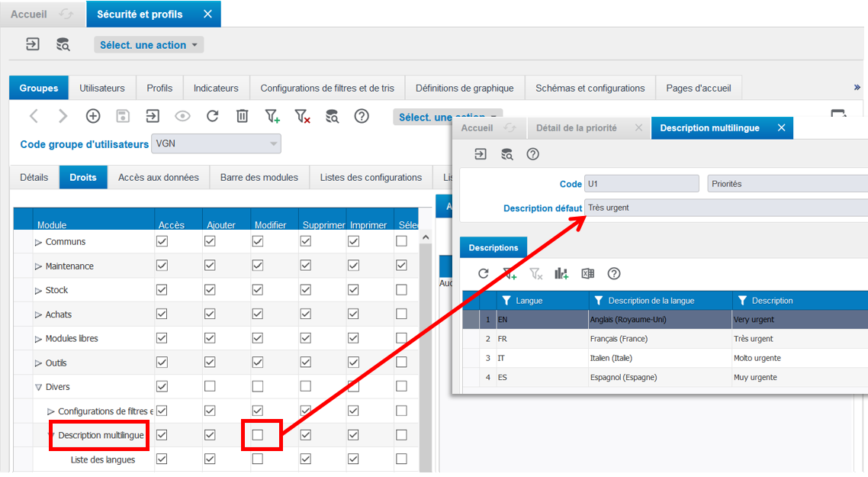The height and width of the screenshot is (477, 868).
Task: Click the refresh icon in Groupes toolbar
Action: point(213,116)
